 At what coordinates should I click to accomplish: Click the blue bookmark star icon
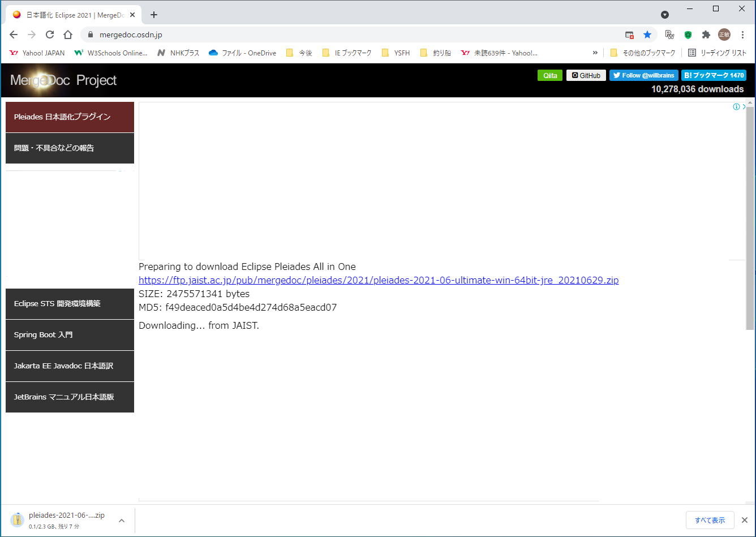click(647, 35)
